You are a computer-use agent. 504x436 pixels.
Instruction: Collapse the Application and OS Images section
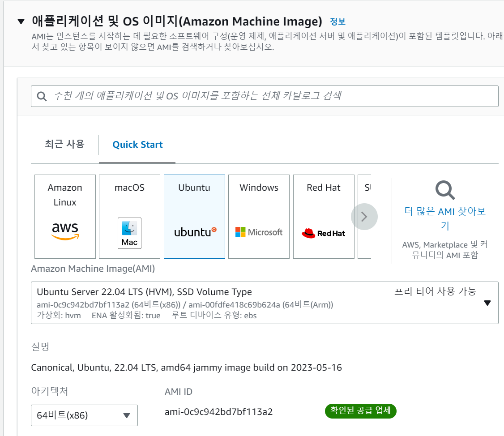point(21,21)
